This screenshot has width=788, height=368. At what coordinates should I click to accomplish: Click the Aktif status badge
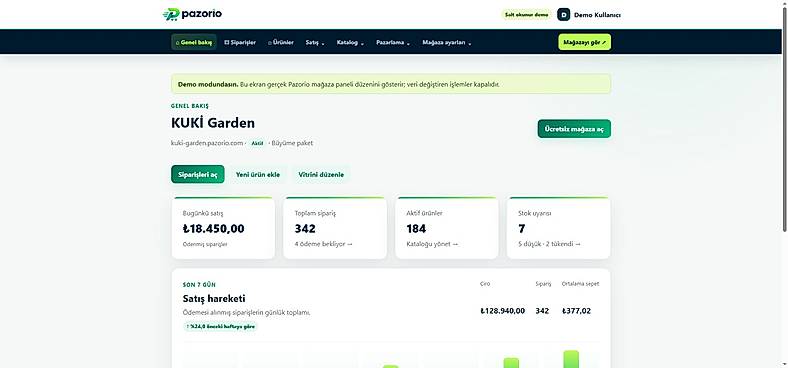(x=257, y=143)
